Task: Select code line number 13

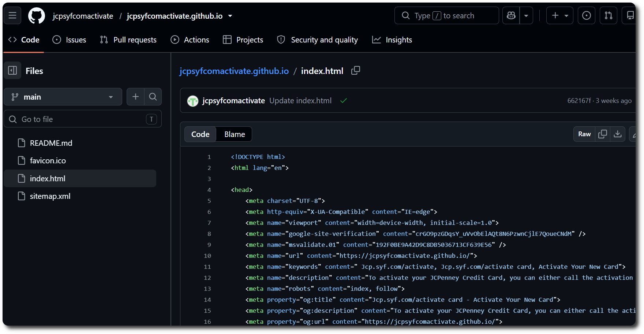Action: [207, 289]
